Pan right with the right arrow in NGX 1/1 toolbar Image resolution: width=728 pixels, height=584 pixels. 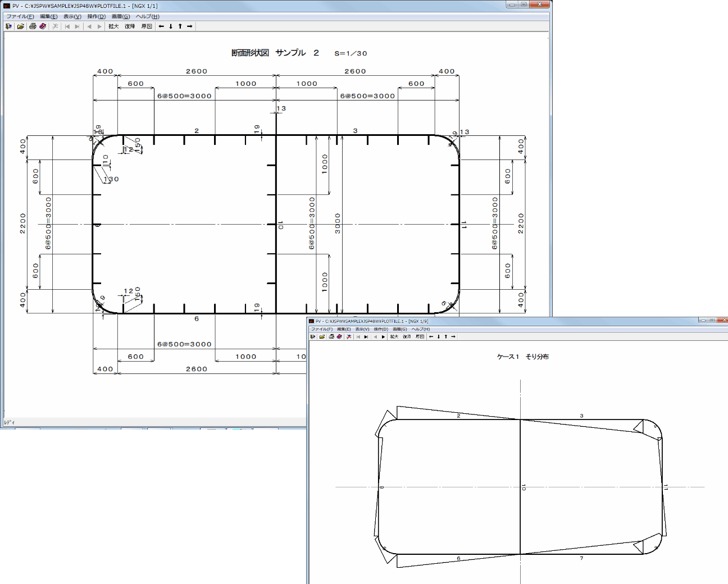click(x=190, y=26)
